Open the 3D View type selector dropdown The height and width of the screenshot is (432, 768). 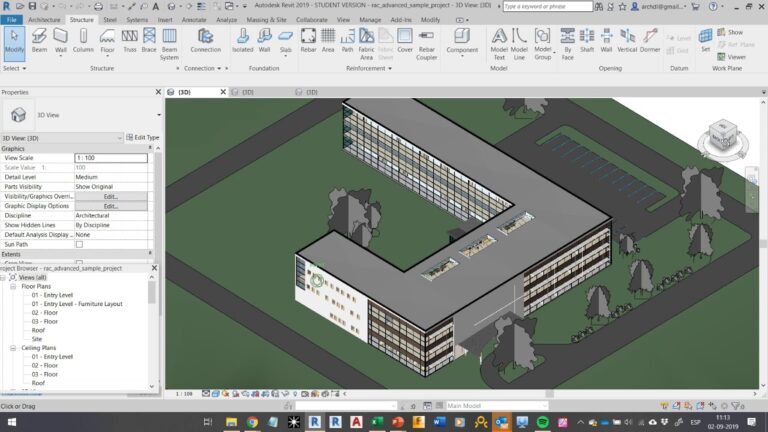pos(159,115)
